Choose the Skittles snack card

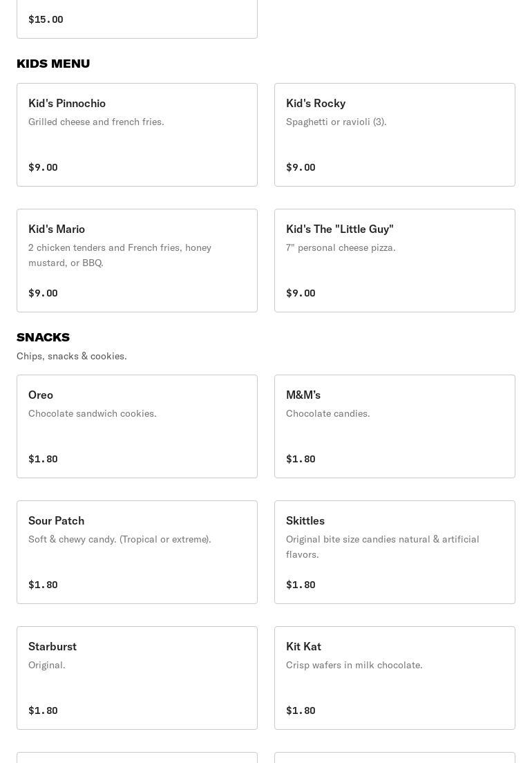pyautogui.click(x=395, y=552)
